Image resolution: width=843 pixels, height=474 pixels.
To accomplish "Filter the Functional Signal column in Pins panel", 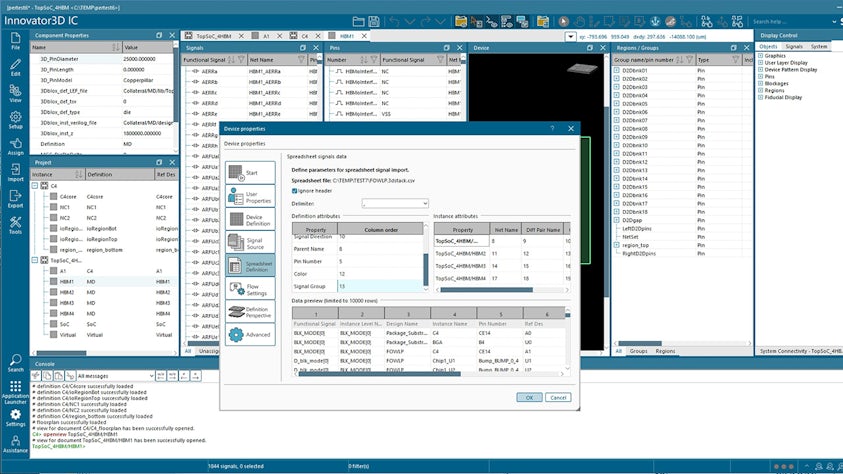I will coord(440,60).
